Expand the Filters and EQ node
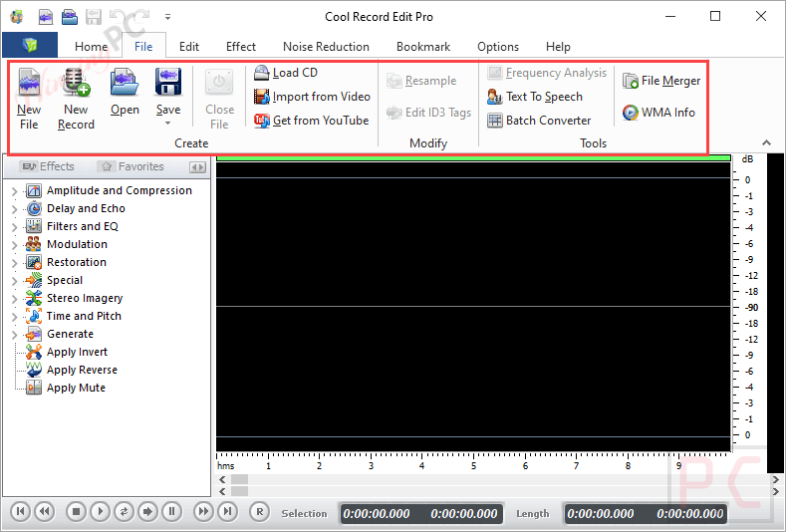Viewport: 786px width, 532px height. (x=14, y=227)
